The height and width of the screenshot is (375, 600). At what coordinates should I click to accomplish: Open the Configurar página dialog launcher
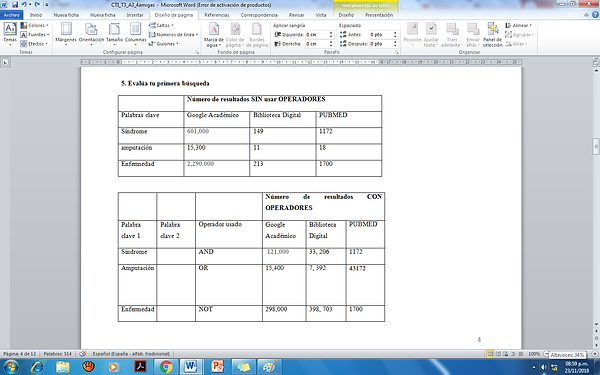click(197, 52)
